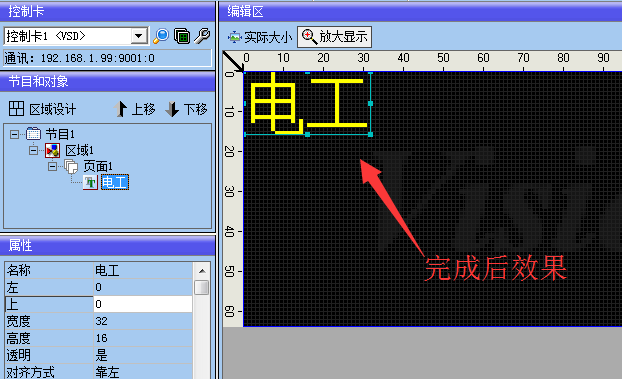Click the 宽度 value cell showing 32
The image size is (622, 379).
click(x=143, y=321)
